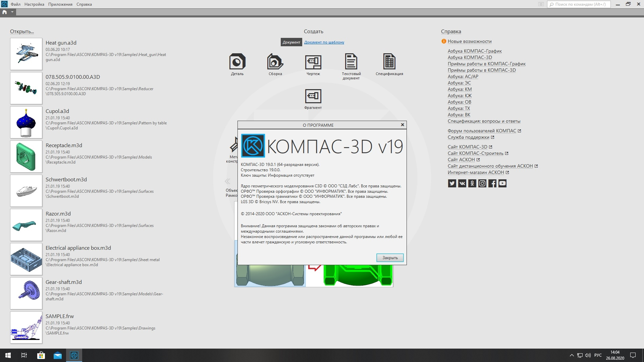The height and width of the screenshot is (362, 644).
Task: Open the Файл menu
Action: pos(15,4)
